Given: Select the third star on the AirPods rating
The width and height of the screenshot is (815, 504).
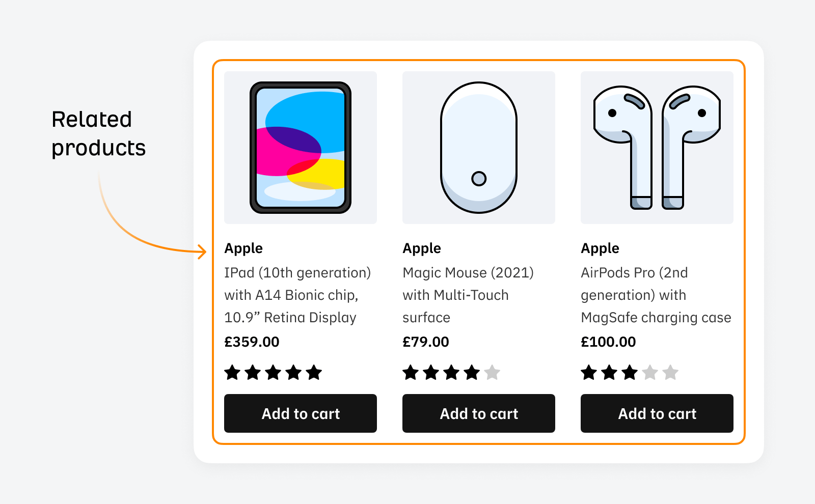Looking at the screenshot, I should [x=630, y=373].
